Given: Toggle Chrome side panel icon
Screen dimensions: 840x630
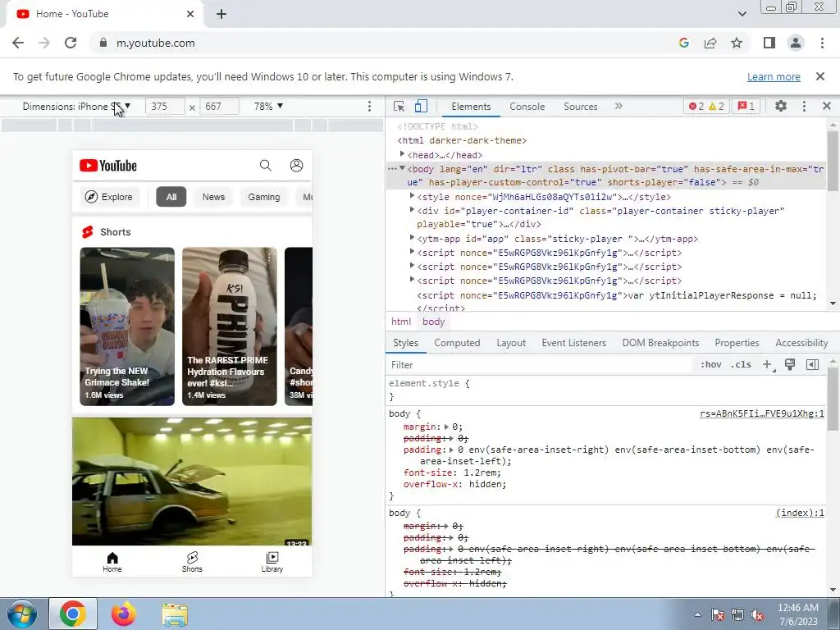Looking at the screenshot, I should click(769, 43).
